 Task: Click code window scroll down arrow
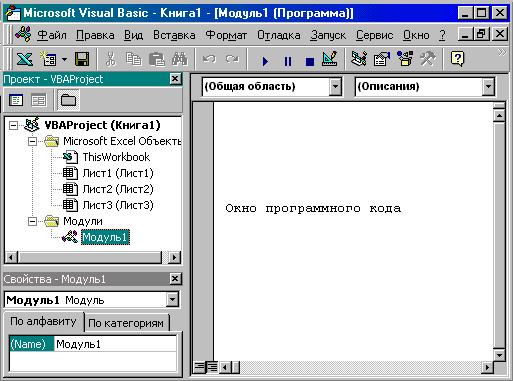499,355
